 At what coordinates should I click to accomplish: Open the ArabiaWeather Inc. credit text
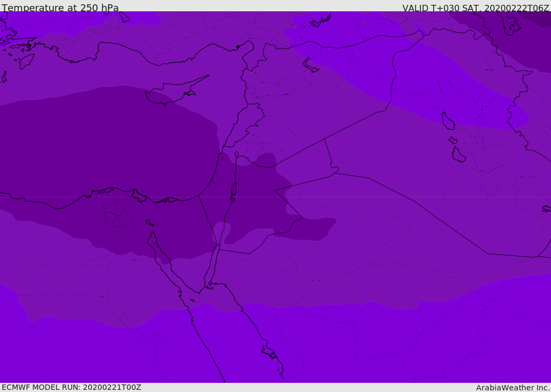pyautogui.click(x=513, y=388)
